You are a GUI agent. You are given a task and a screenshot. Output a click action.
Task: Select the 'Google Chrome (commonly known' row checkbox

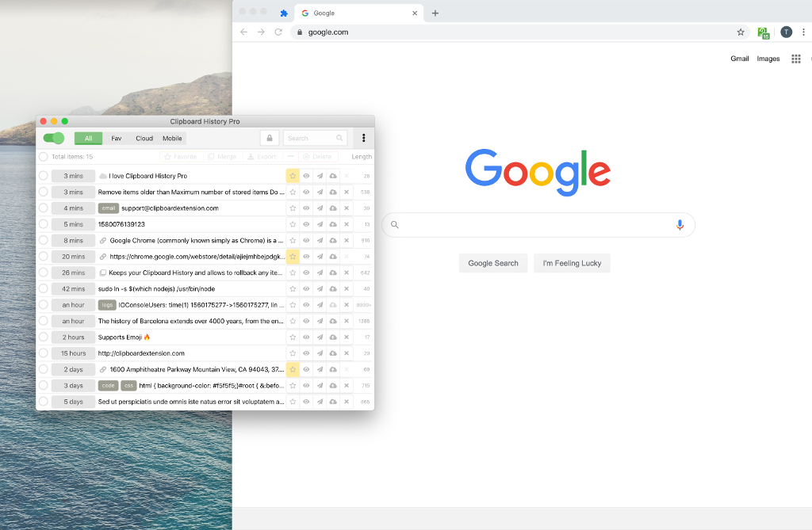click(44, 240)
